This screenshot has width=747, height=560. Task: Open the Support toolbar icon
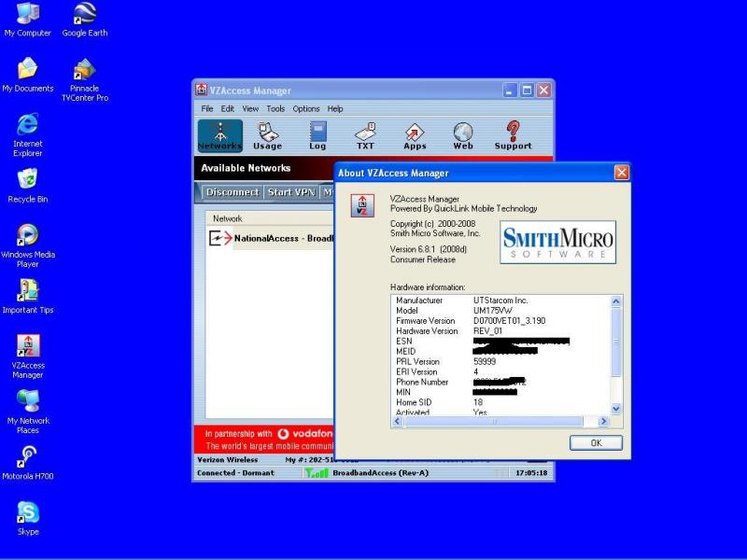pyautogui.click(x=513, y=135)
